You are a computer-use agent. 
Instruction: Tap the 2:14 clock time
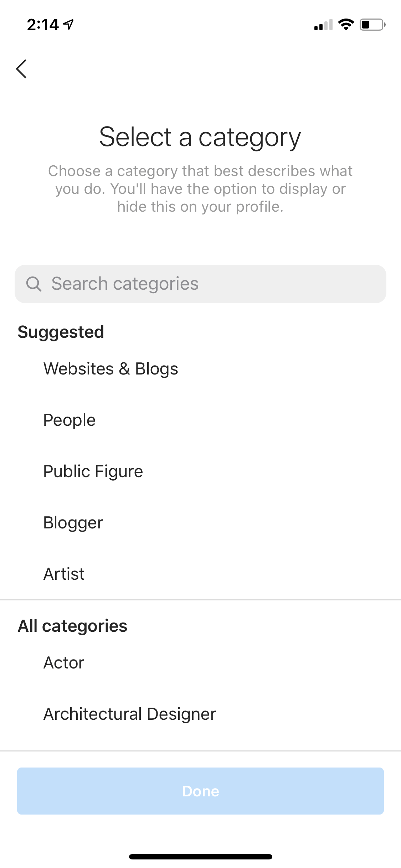[x=43, y=25]
